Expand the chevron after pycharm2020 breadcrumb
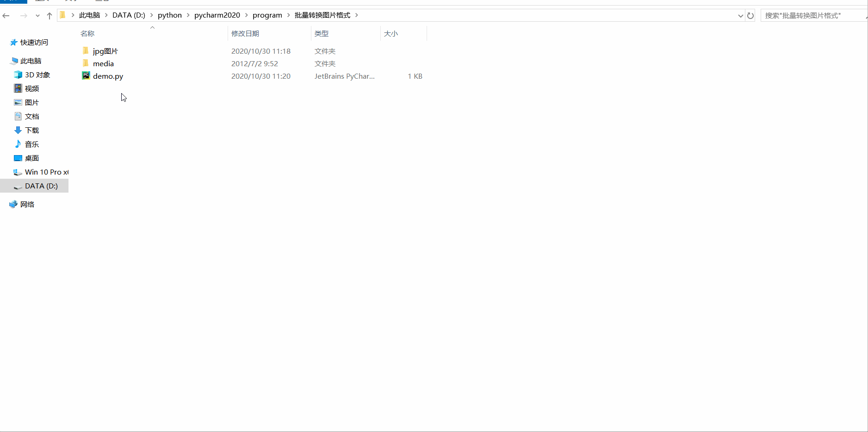 coord(246,15)
